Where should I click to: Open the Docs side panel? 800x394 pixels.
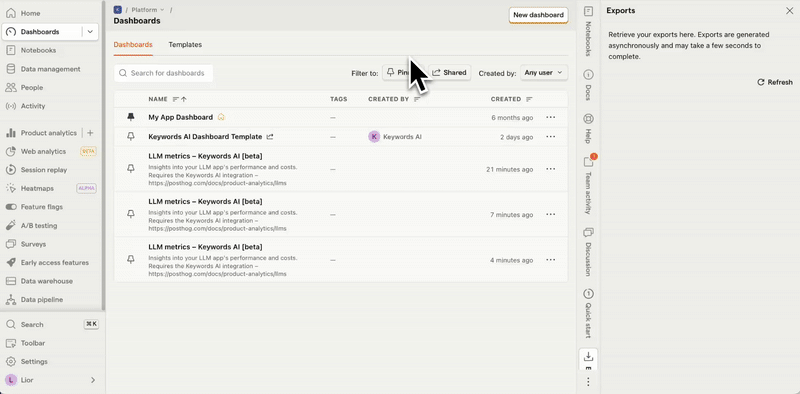point(588,85)
